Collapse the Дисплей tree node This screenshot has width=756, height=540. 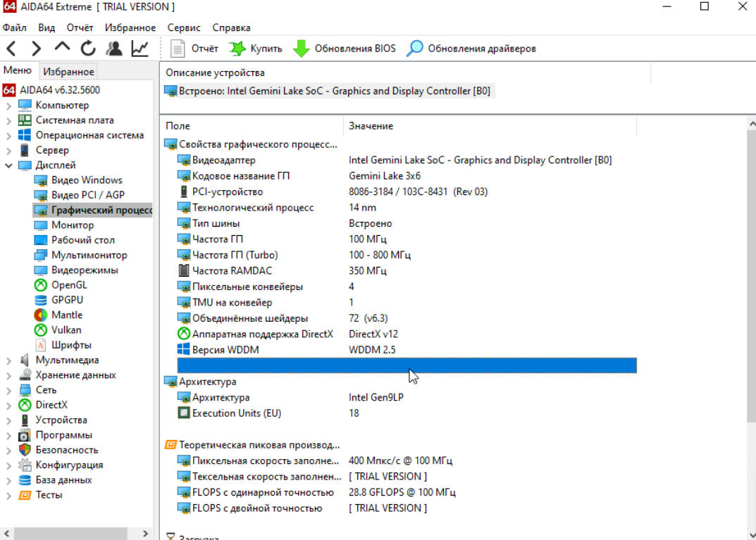(x=8, y=165)
